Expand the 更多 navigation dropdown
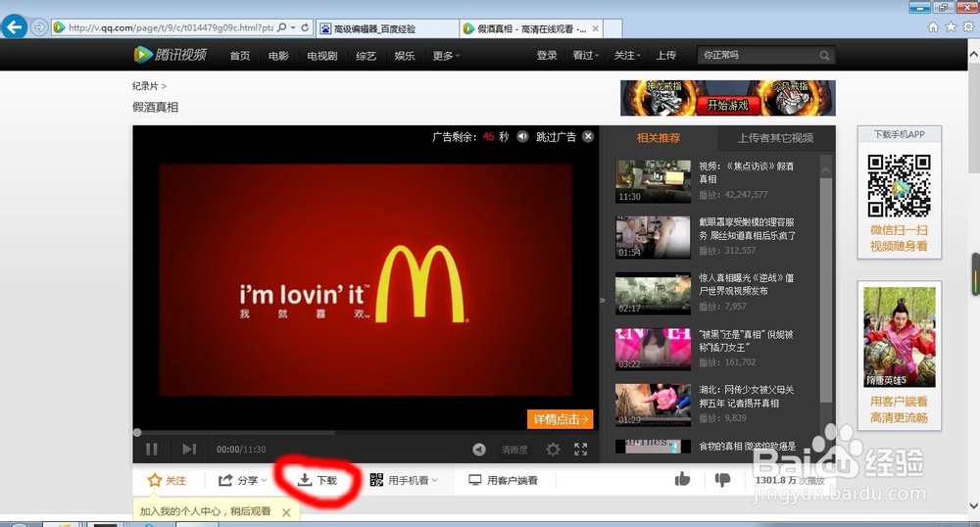This screenshot has width=980, height=527. [x=446, y=56]
